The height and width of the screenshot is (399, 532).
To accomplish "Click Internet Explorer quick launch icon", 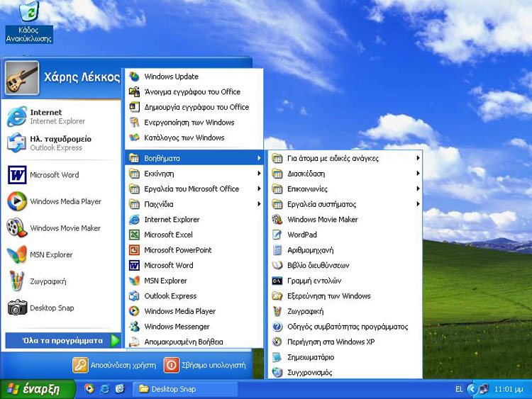I will [x=104, y=388].
